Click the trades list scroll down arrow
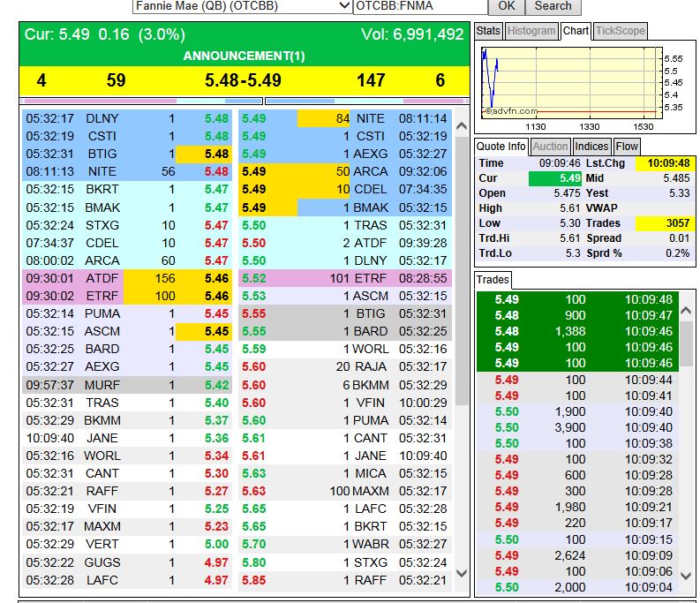The width and height of the screenshot is (700, 603). click(686, 576)
